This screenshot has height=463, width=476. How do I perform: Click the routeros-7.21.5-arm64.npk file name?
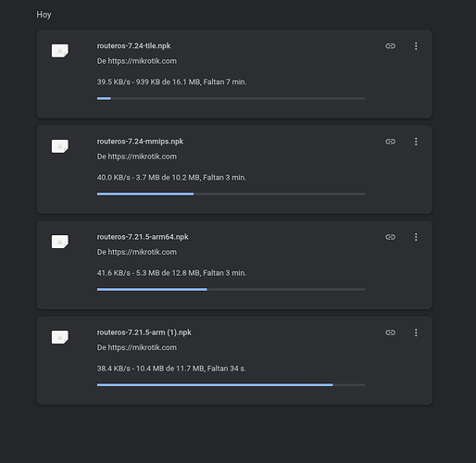coord(143,237)
